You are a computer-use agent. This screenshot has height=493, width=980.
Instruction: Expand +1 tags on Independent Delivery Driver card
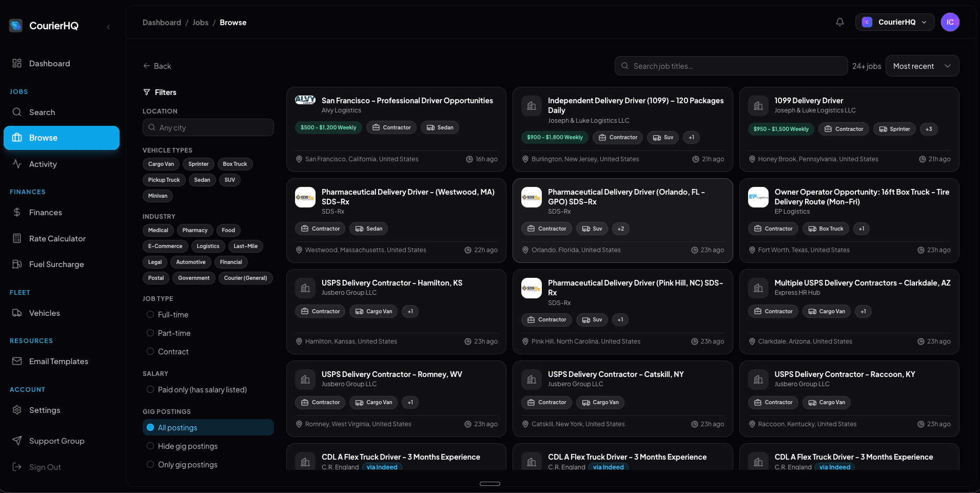pos(692,137)
